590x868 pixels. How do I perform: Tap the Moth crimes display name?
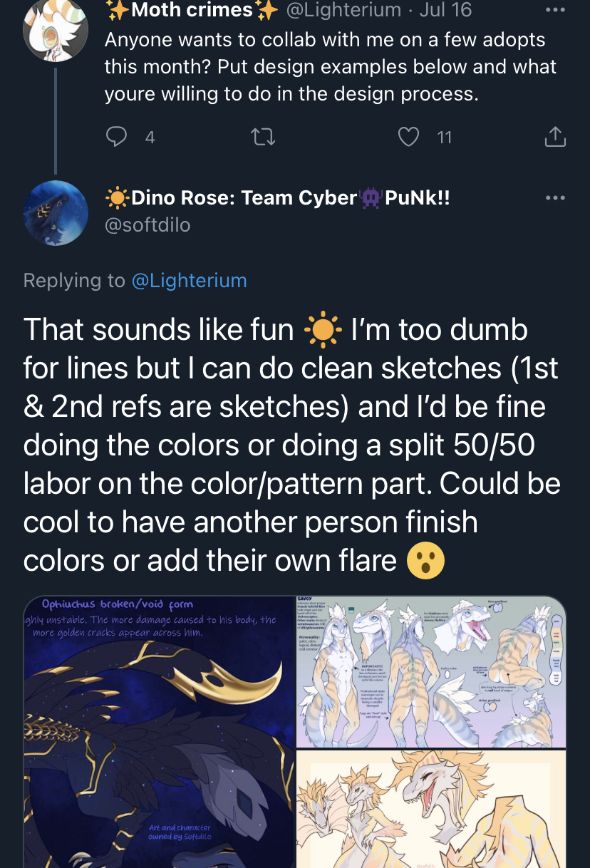pyautogui.click(x=191, y=10)
